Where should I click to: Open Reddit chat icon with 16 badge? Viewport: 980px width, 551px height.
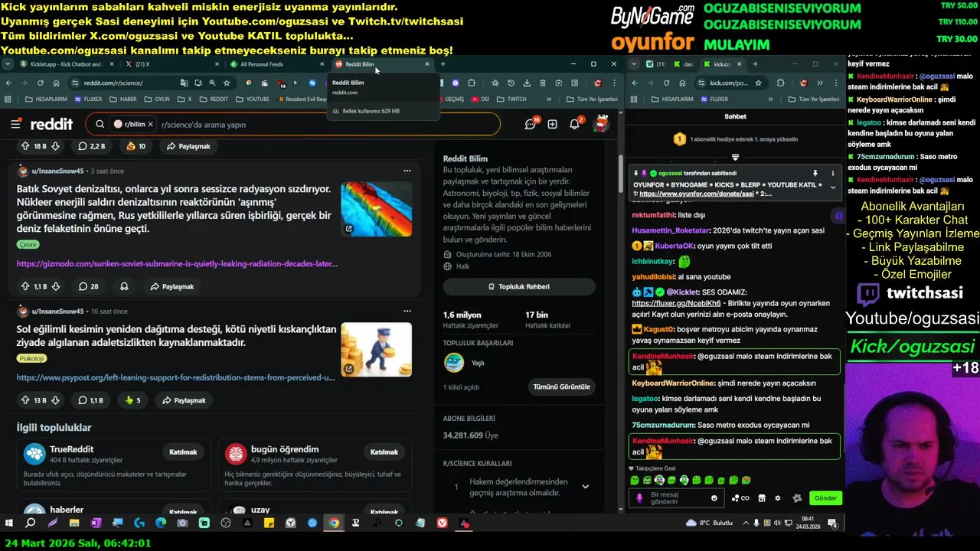coord(531,124)
